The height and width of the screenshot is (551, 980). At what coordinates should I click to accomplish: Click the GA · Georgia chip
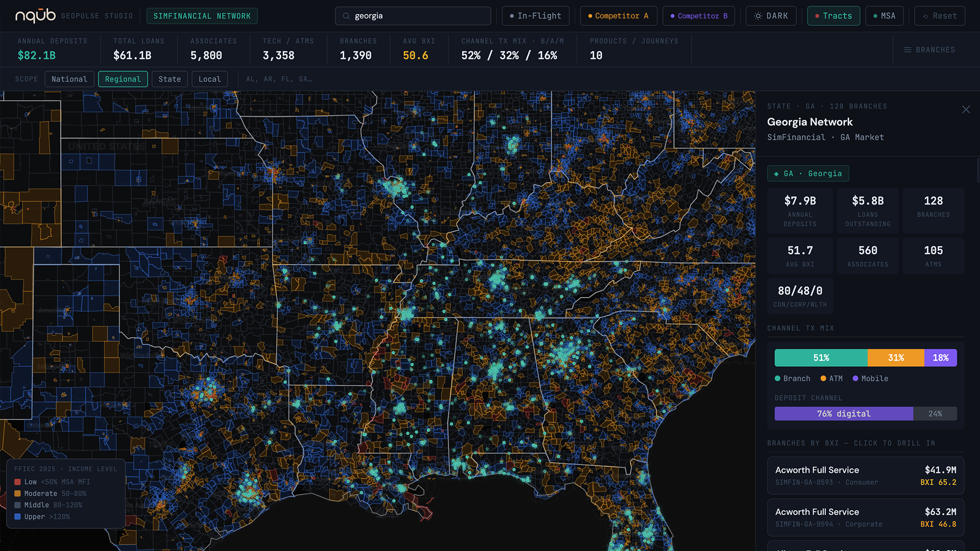(808, 173)
